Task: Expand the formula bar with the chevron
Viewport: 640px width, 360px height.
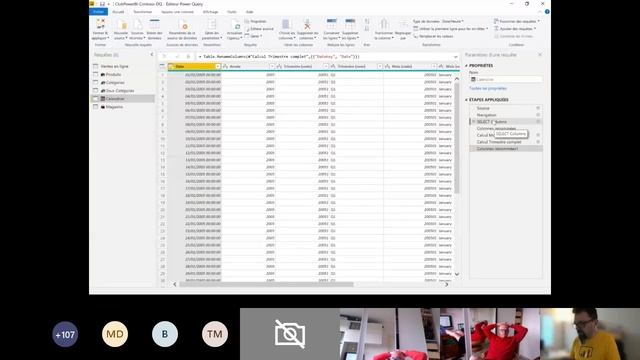Action: [x=456, y=57]
